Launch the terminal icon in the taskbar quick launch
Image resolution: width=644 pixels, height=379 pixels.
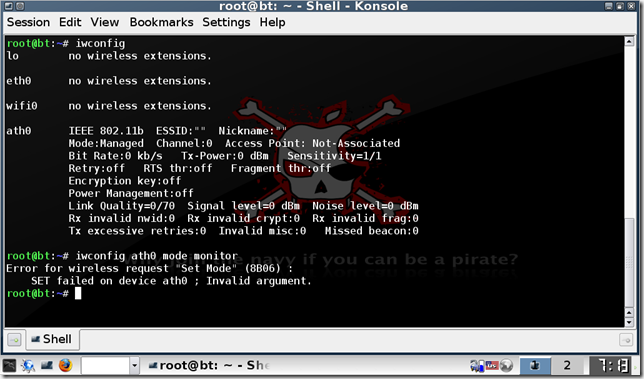(x=46, y=365)
